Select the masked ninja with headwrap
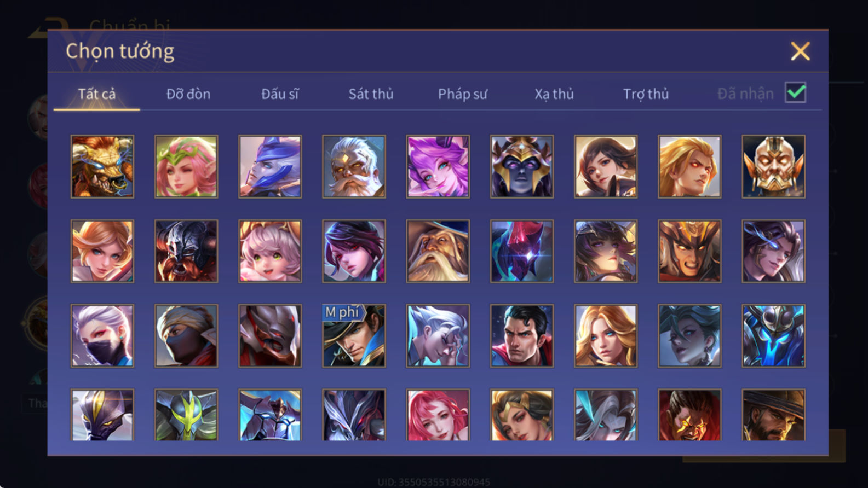 (x=186, y=336)
